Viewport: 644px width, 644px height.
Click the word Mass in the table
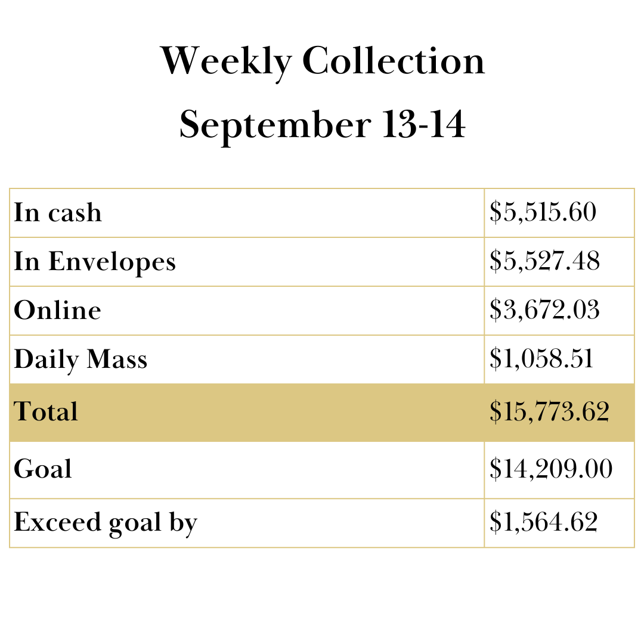point(117,360)
